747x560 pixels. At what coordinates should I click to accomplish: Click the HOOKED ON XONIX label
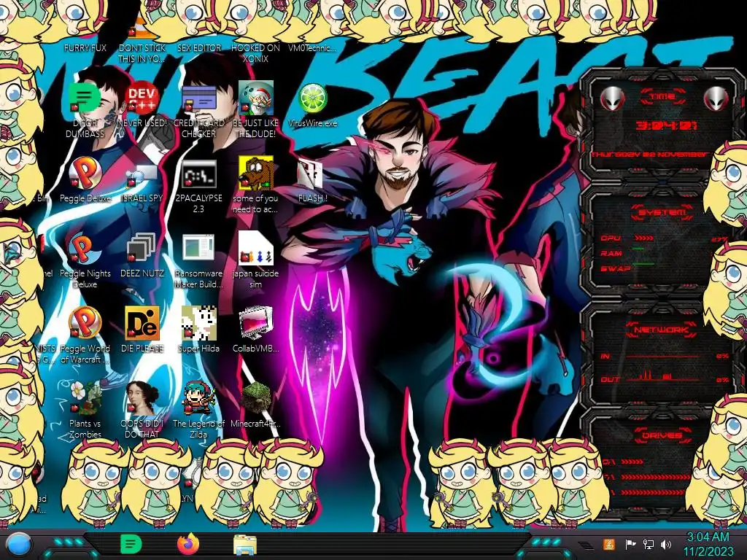[x=256, y=53]
